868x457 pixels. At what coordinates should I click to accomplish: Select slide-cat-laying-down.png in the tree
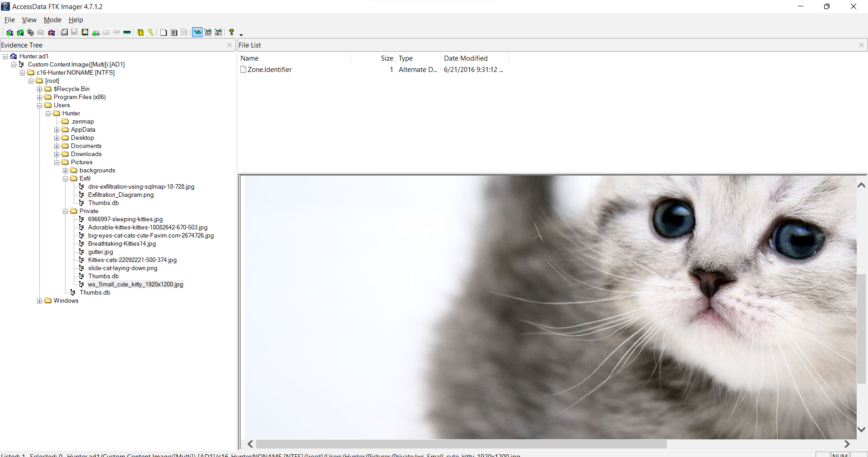point(123,268)
